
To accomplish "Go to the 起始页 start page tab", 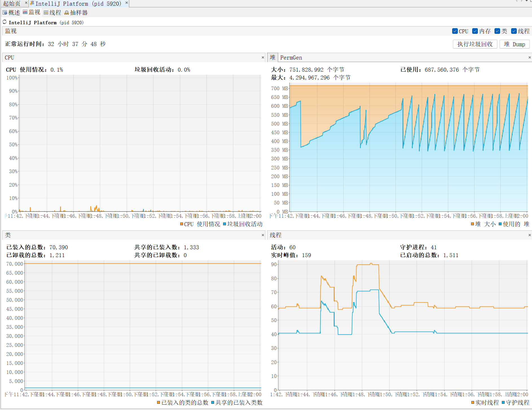I will pyautogui.click(x=12, y=3).
